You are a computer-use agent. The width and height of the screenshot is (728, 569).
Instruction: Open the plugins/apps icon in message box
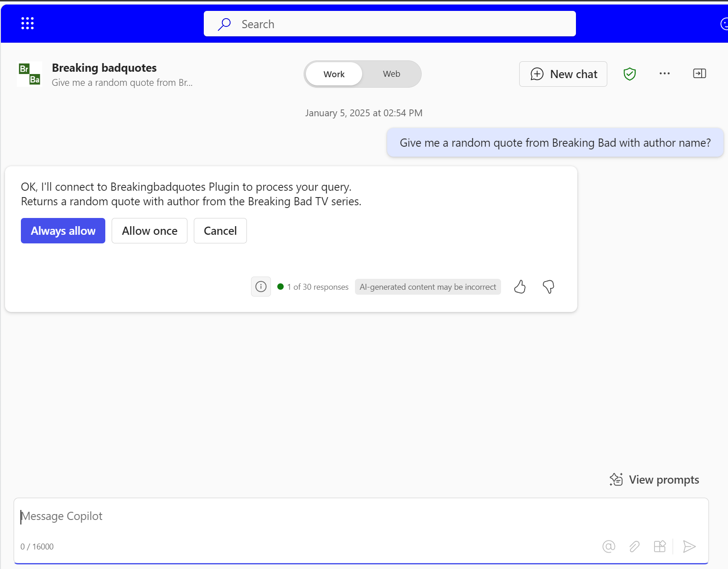[659, 546]
